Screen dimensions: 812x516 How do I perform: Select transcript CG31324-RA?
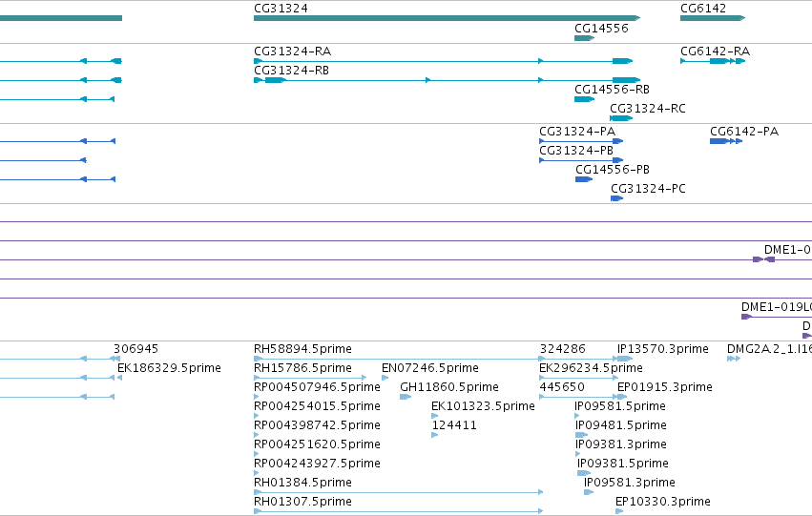[444, 61]
